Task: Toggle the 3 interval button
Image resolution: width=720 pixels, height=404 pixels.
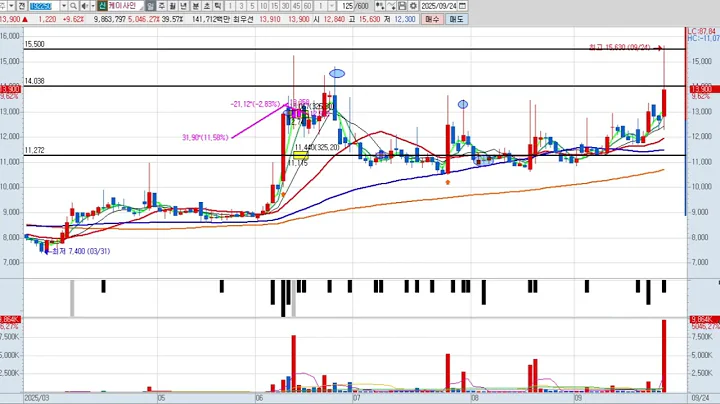Action: (241, 6)
